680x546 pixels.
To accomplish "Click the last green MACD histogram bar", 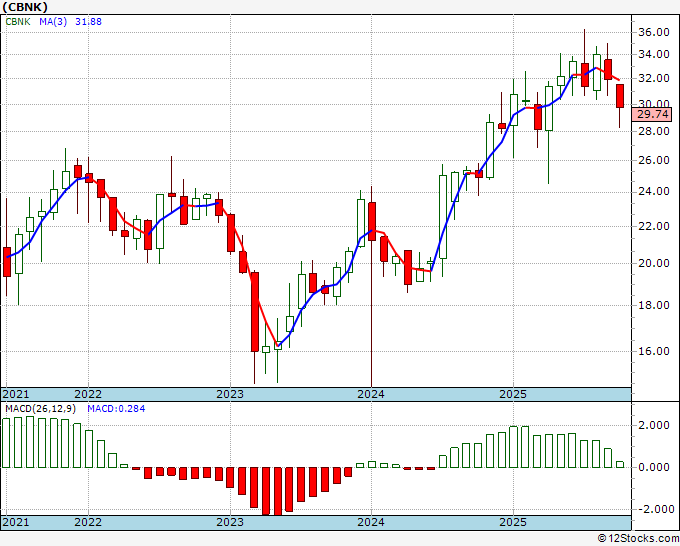I will click(x=620, y=464).
